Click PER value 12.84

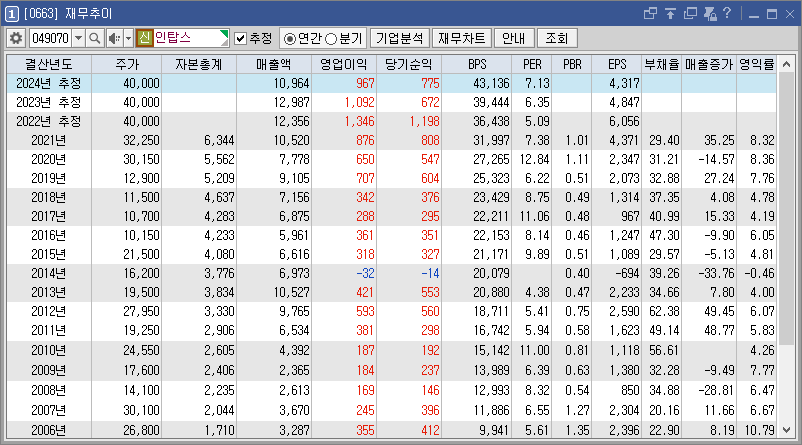pos(534,159)
